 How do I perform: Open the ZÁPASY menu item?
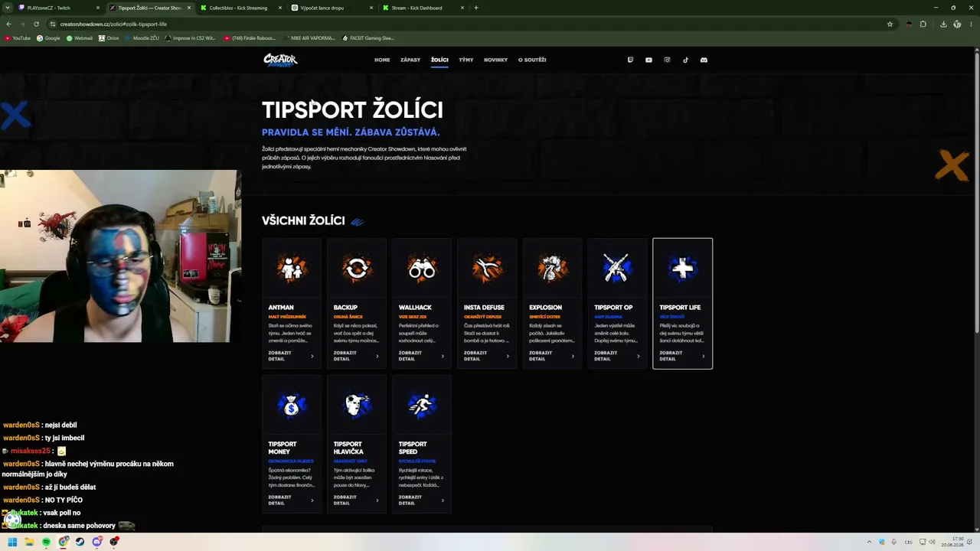(410, 60)
